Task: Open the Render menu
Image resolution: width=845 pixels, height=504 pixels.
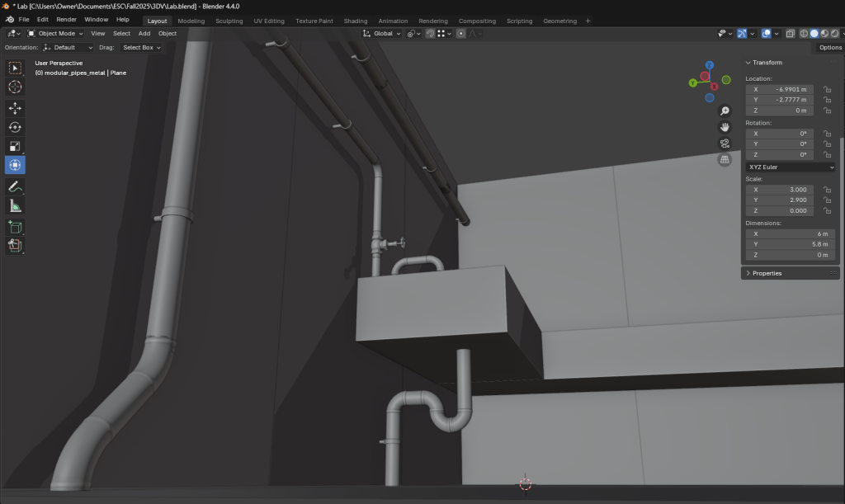Action: point(66,19)
